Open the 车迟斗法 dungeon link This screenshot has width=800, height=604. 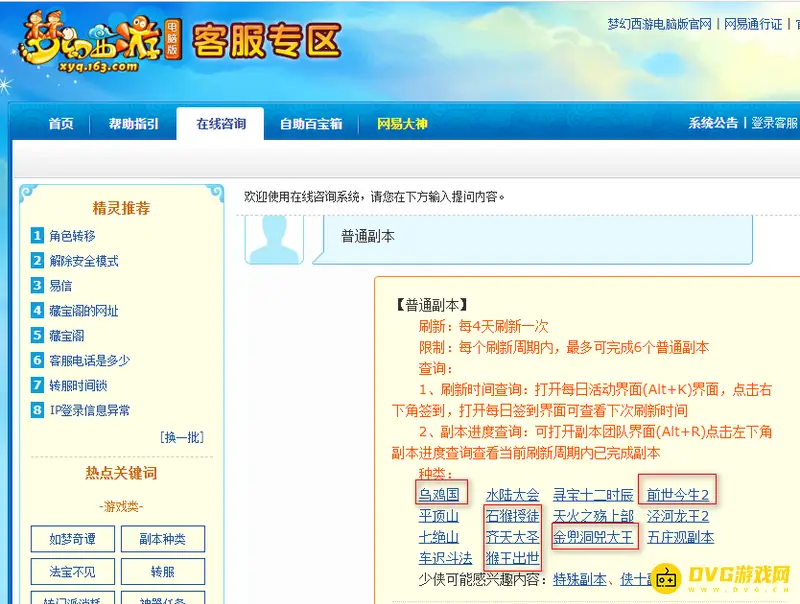445,559
